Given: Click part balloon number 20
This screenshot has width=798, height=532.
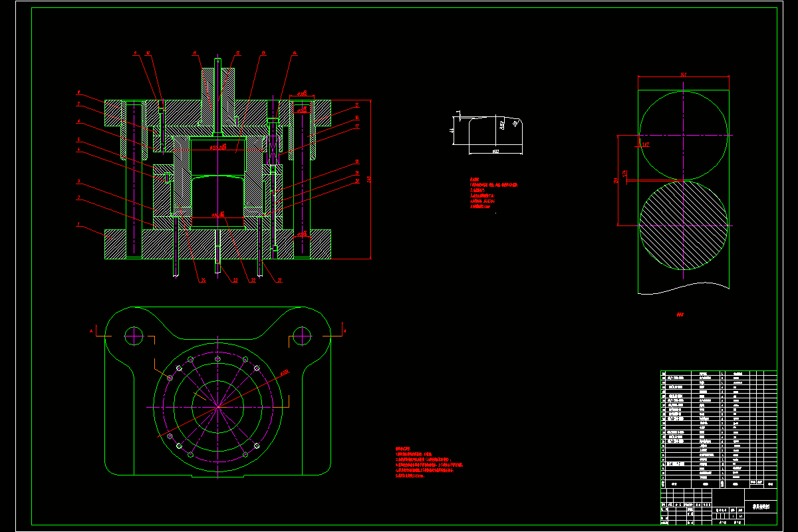Looking at the screenshot, I should pyautogui.click(x=357, y=180).
